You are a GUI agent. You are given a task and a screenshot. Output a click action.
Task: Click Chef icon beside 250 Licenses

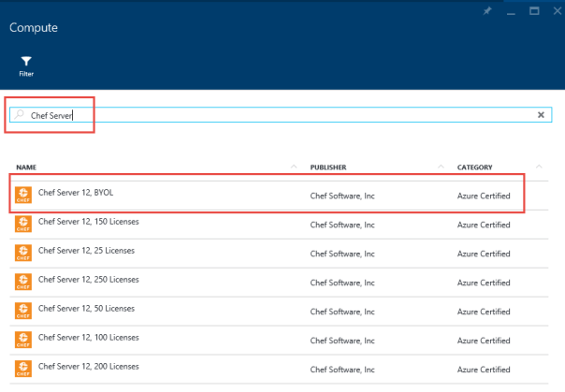(23, 281)
